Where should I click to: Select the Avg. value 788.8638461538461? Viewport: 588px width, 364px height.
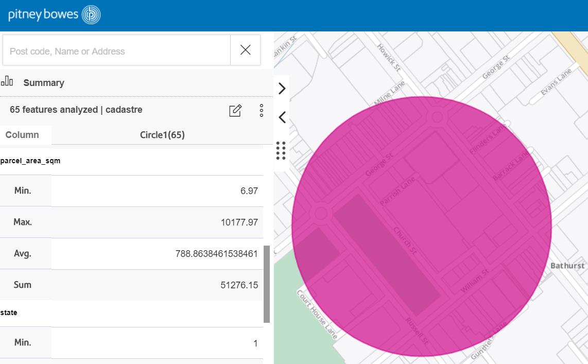[x=216, y=254]
